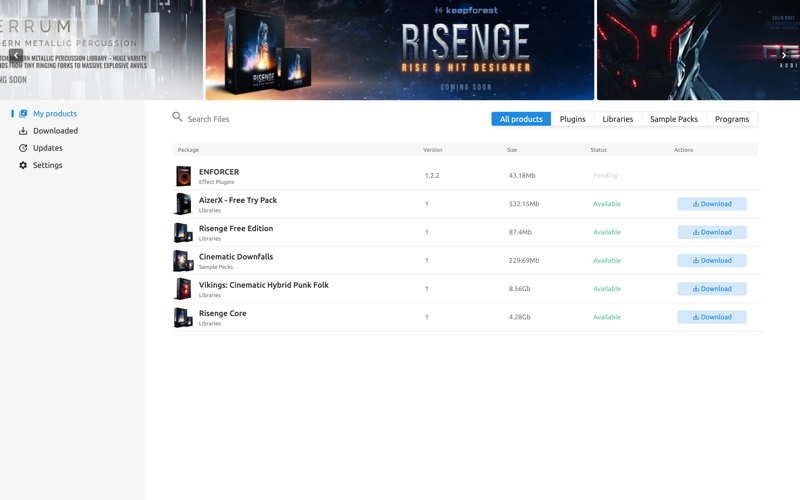Click the ENFORCER version 1.2.2 cell
800x500 pixels.
(432, 176)
